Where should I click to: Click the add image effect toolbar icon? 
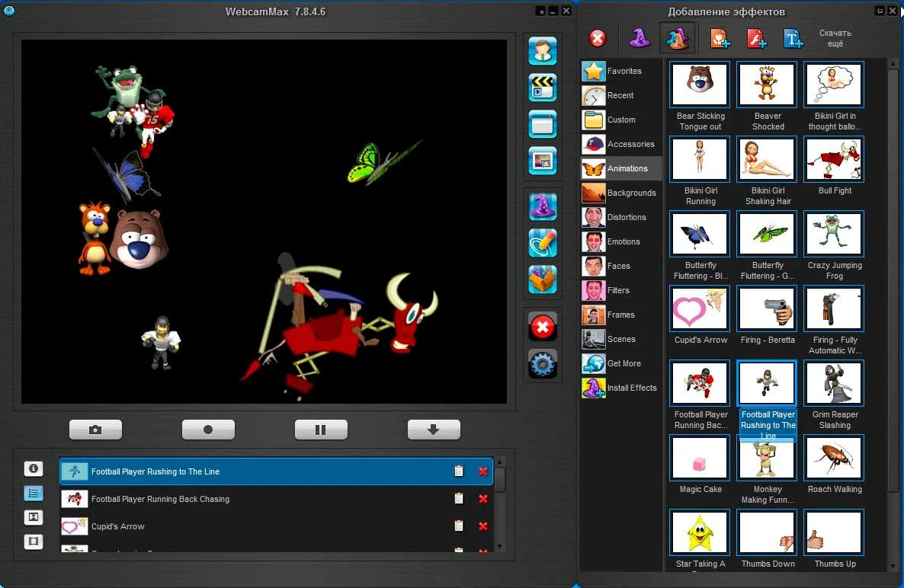coord(720,39)
